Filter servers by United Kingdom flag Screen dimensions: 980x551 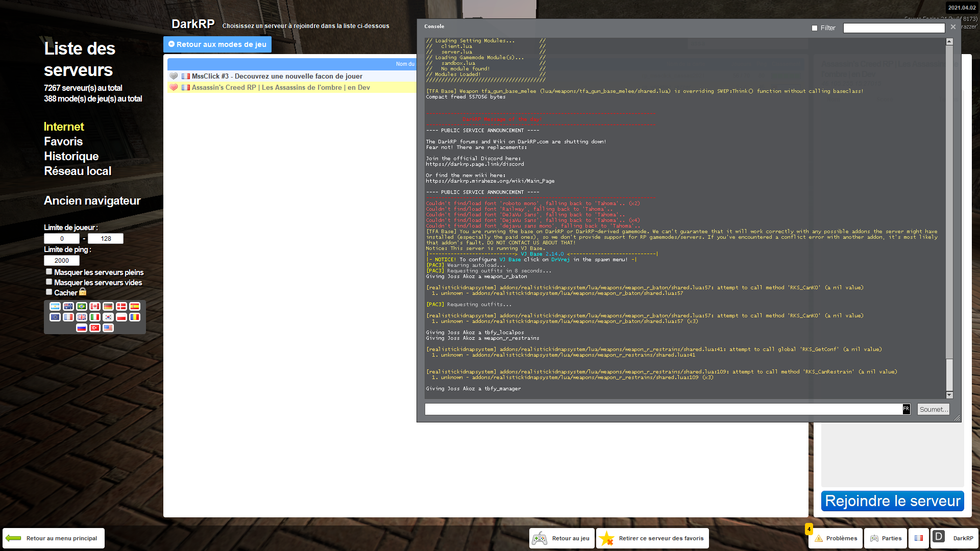(82, 317)
